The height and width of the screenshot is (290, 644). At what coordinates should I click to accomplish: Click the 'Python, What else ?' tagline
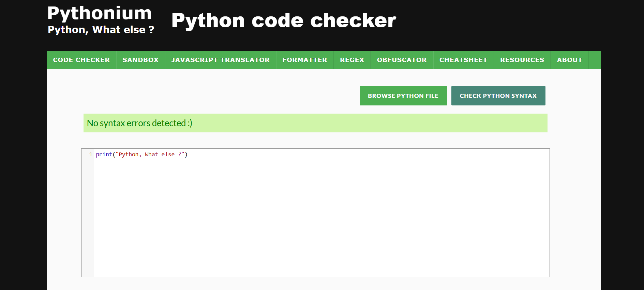[101, 30]
